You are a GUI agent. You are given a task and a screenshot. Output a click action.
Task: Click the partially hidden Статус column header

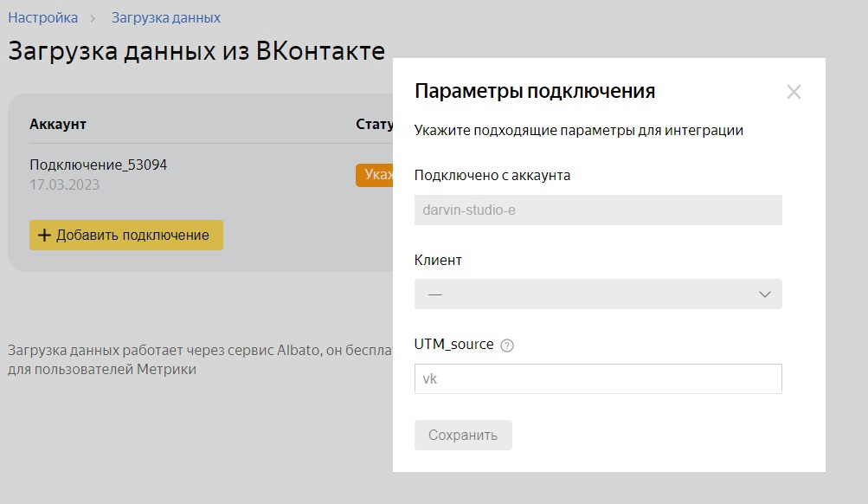pos(374,125)
